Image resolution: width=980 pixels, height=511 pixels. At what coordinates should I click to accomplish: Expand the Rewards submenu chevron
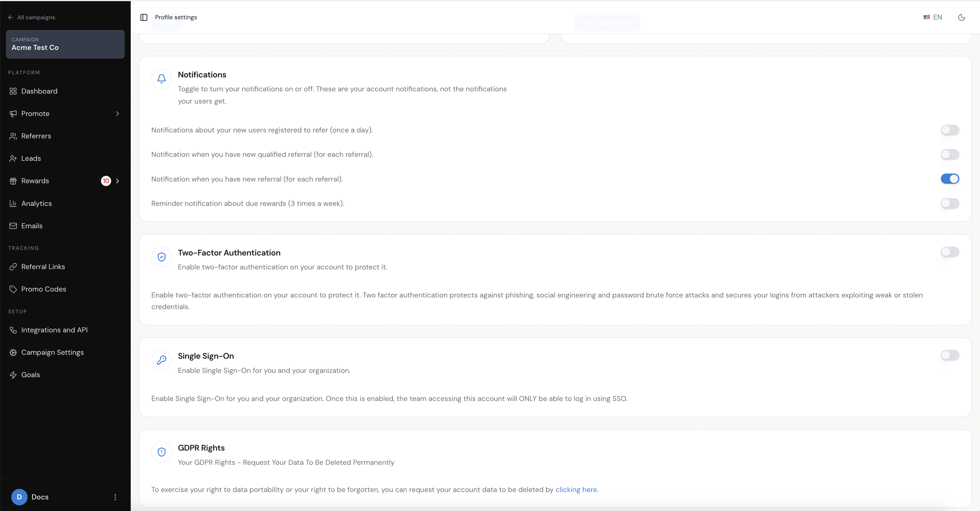(x=118, y=181)
